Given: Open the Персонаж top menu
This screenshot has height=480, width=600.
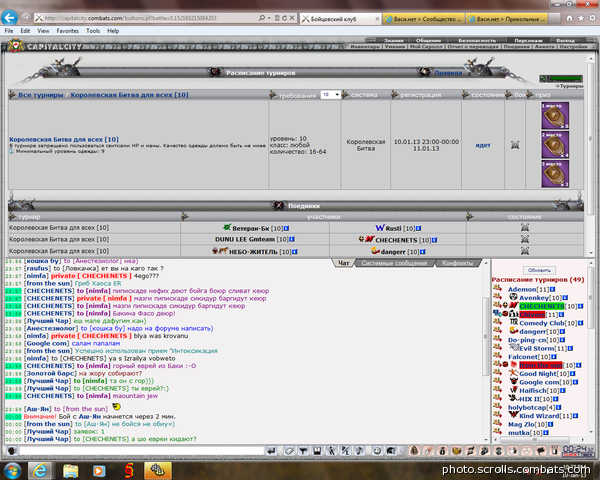Looking at the screenshot, I should [x=528, y=41].
